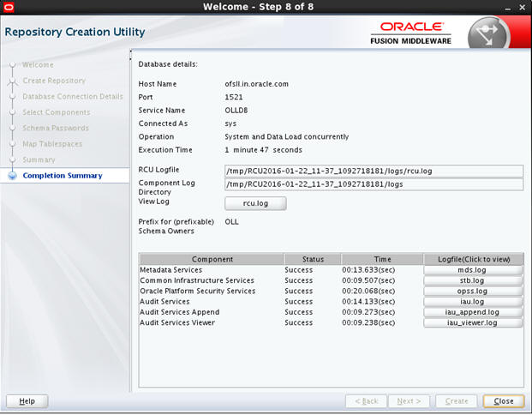The width and height of the screenshot is (532, 415).
Task: Click the schema prefix value OLL
Action: (x=232, y=222)
